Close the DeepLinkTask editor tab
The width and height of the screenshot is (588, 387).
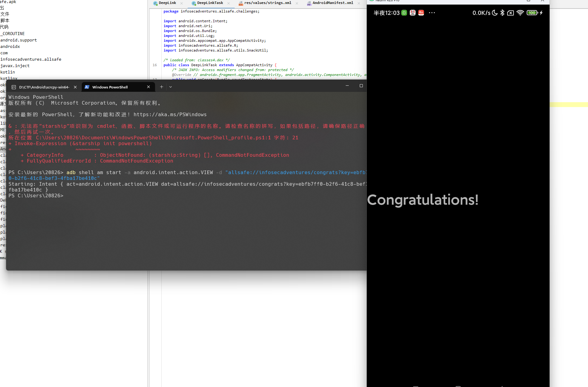229,3
